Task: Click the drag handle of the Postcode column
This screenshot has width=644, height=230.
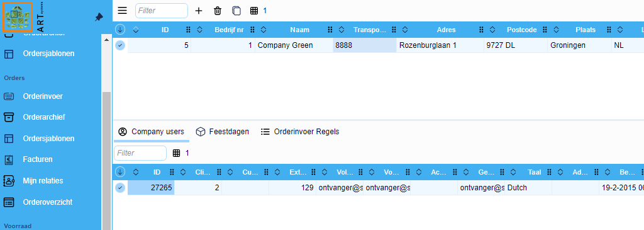Action: click(545, 30)
